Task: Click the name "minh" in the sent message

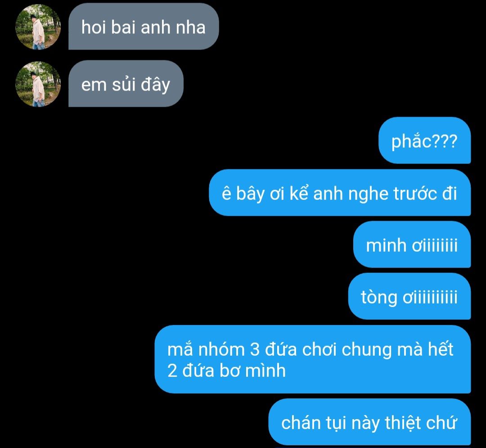Action: tap(386, 245)
